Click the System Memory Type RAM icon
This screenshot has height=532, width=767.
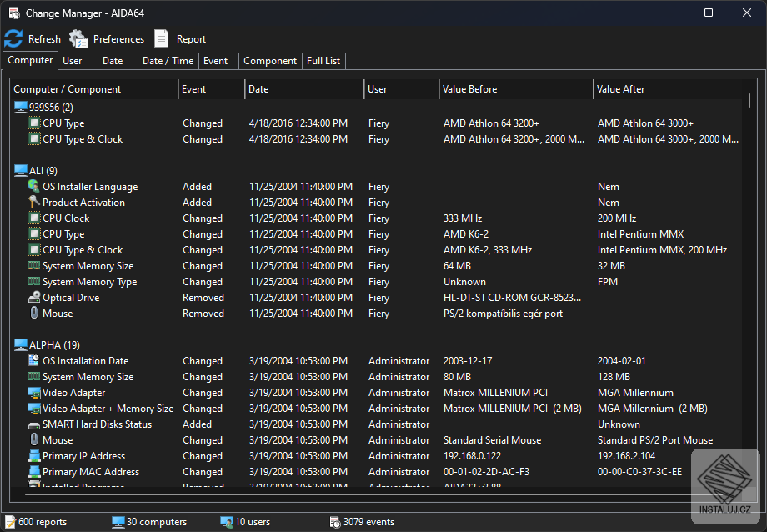tap(33, 281)
